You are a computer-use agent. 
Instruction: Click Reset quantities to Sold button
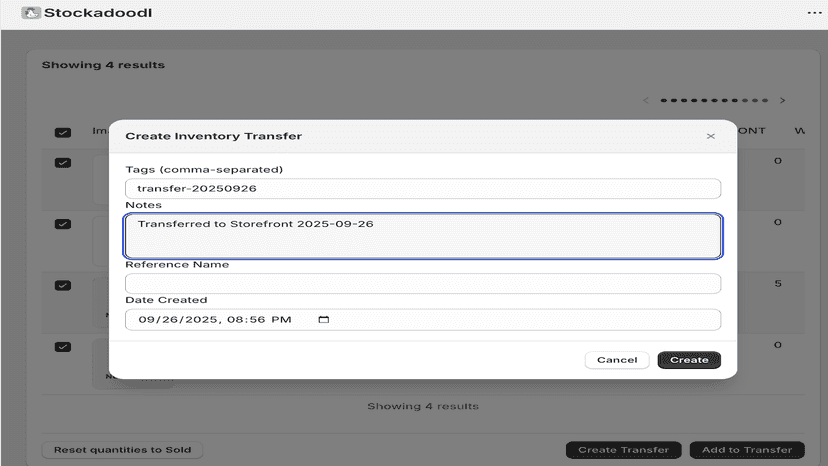tap(123, 450)
